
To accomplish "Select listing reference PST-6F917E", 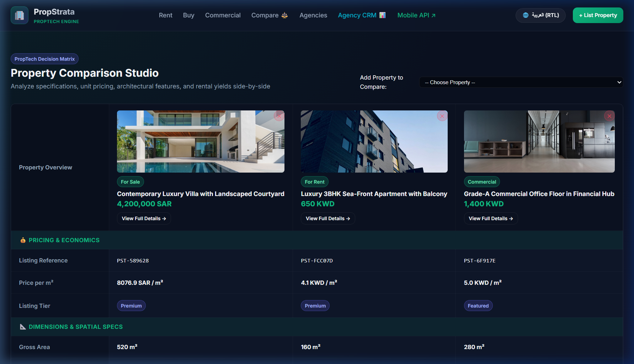I will tap(480, 261).
